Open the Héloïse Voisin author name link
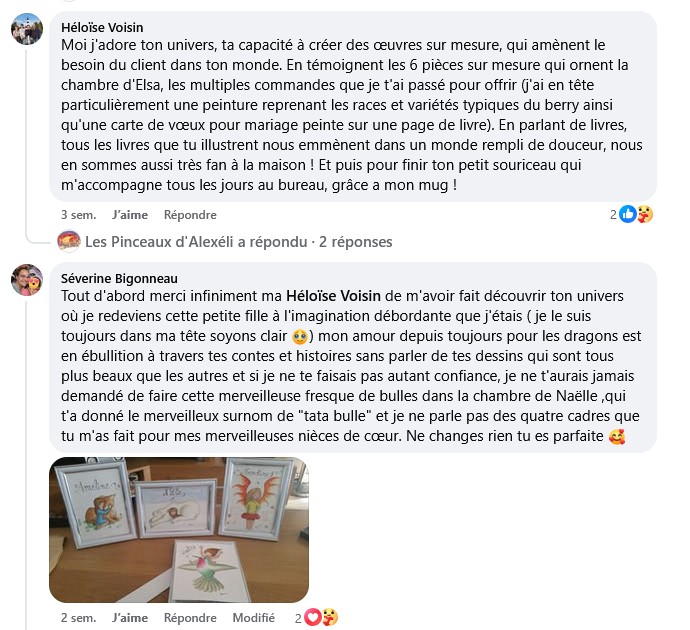This screenshot has width=690, height=630. tap(102, 27)
